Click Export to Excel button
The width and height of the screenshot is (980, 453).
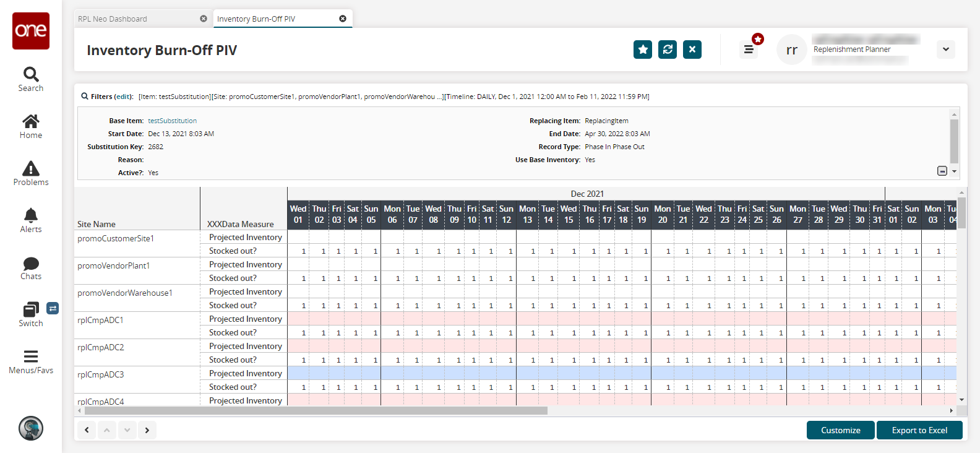click(919, 430)
